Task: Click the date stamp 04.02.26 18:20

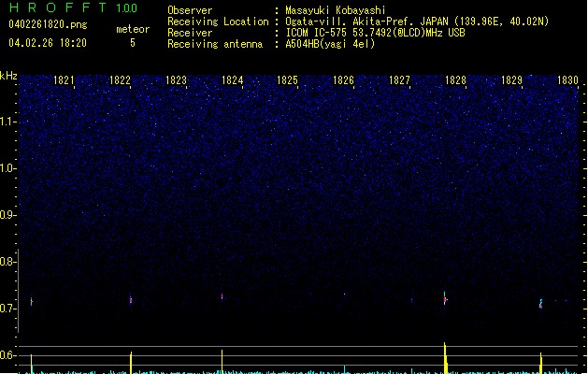Action: pyautogui.click(x=48, y=43)
